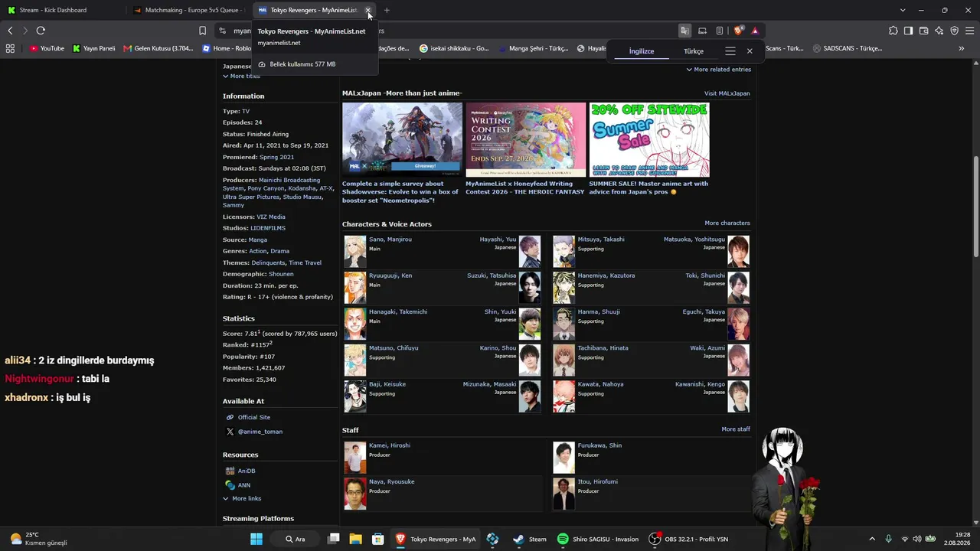Bookmark this page with the bookmark icon
Viewport: 980px width, 551px height.
[x=202, y=31]
